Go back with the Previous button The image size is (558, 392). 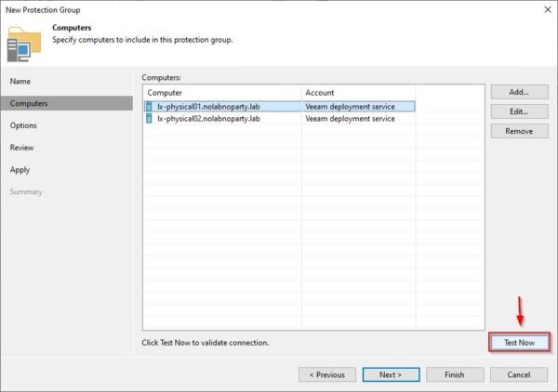click(327, 375)
